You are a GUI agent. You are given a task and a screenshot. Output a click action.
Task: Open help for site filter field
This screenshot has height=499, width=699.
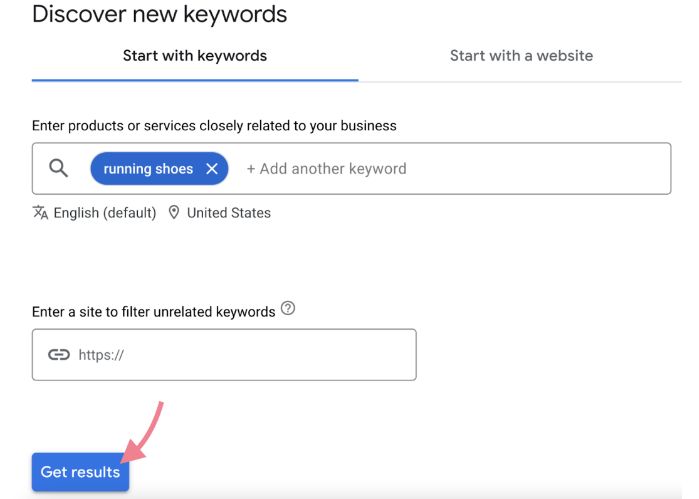tap(288, 309)
